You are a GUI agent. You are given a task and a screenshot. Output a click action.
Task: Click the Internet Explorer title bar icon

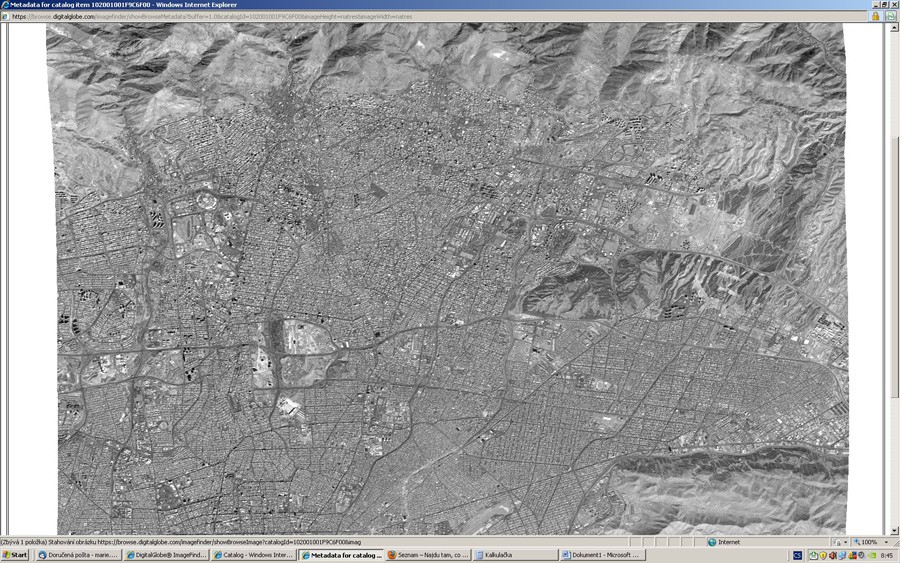click(x=5, y=5)
